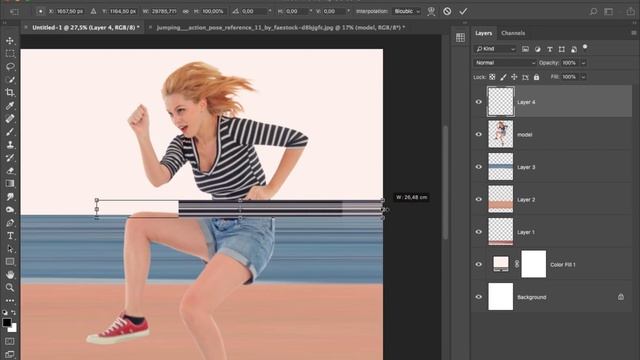Toggle the layer filter on/off switch

585,47
